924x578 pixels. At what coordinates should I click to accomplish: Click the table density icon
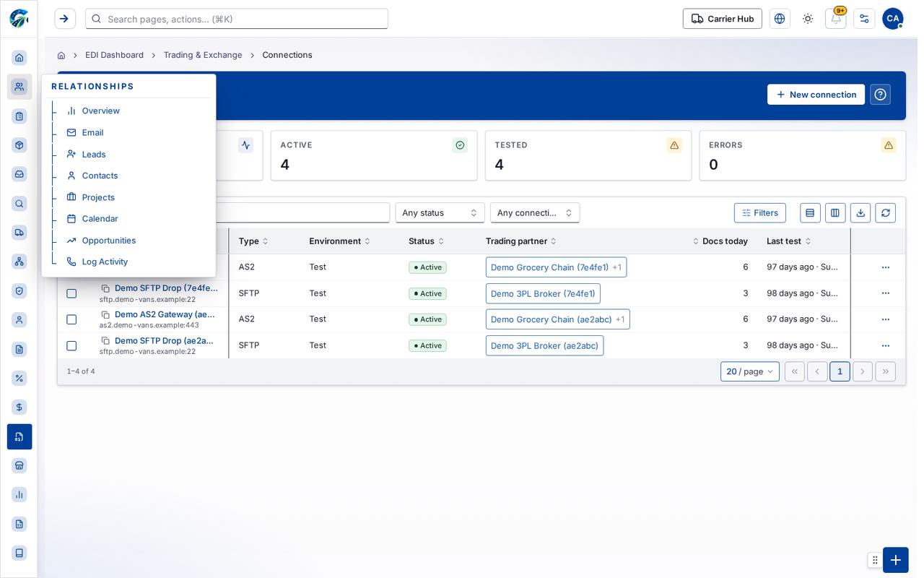[x=810, y=213]
